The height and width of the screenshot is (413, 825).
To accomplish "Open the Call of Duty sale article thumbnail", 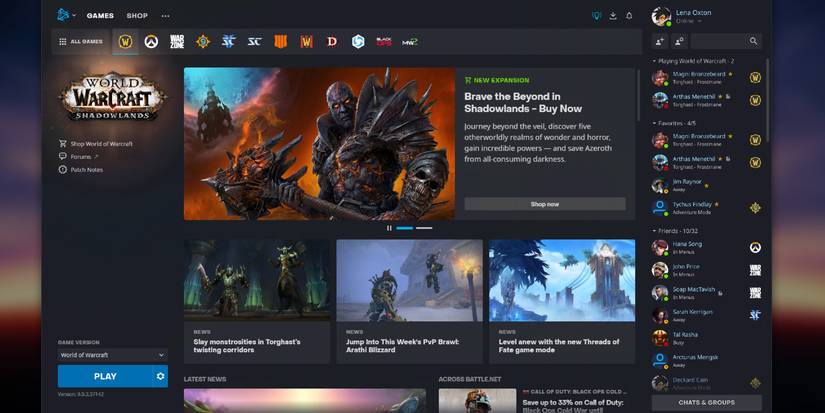I will pyautogui.click(x=477, y=401).
